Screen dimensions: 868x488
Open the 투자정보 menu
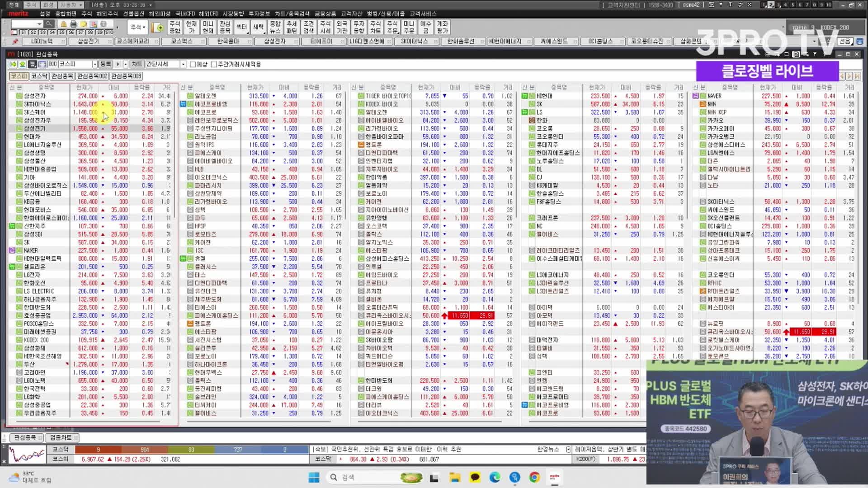click(x=259, y=14)
